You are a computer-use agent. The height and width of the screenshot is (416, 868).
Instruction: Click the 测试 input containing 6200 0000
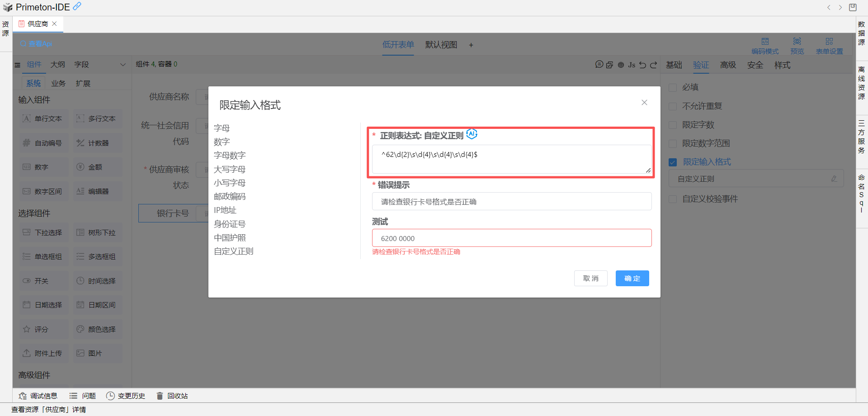coord(511,237)
